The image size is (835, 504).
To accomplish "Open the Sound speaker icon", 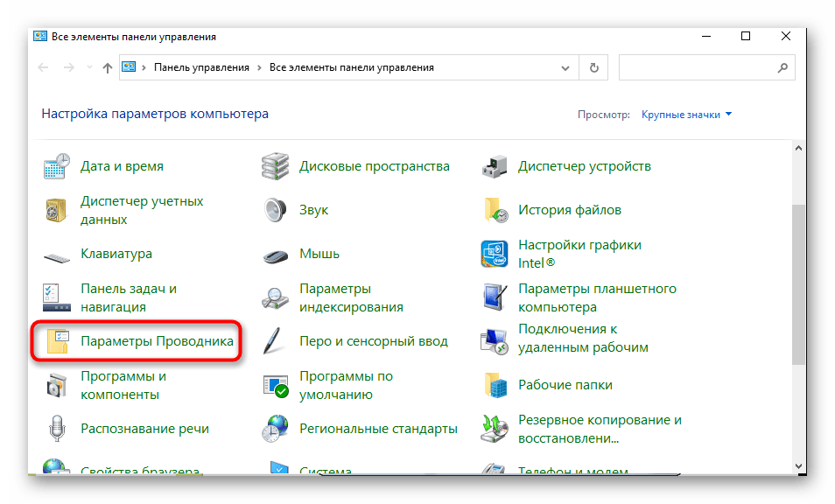I will (x=276, y=210).
